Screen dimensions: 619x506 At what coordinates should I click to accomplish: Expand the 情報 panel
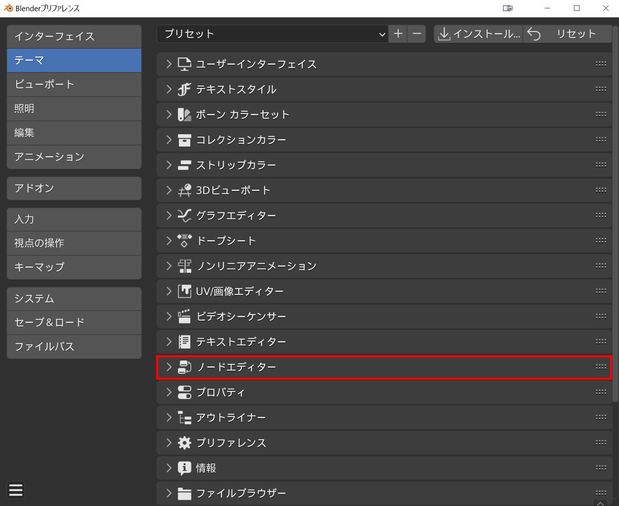pos(169,468)
